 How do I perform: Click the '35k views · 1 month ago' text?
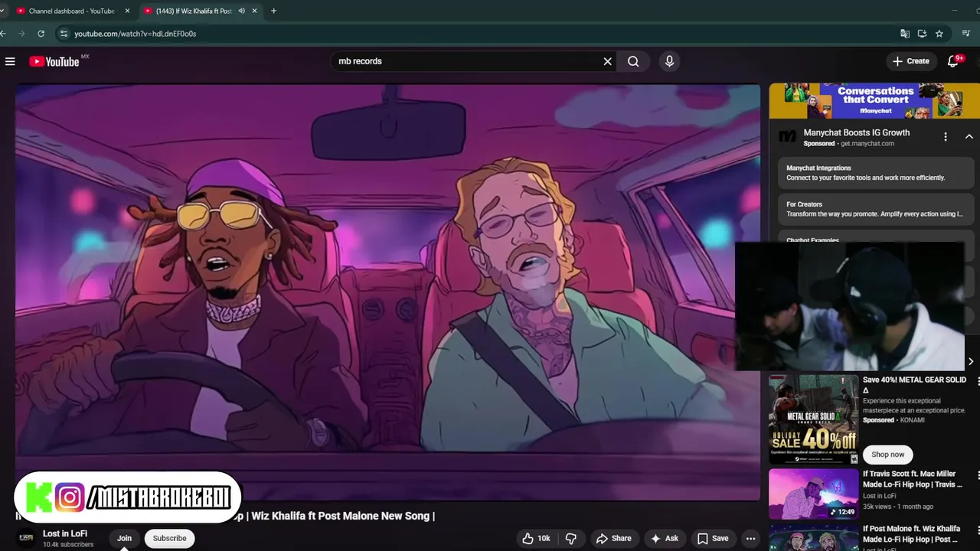[898, 507]
